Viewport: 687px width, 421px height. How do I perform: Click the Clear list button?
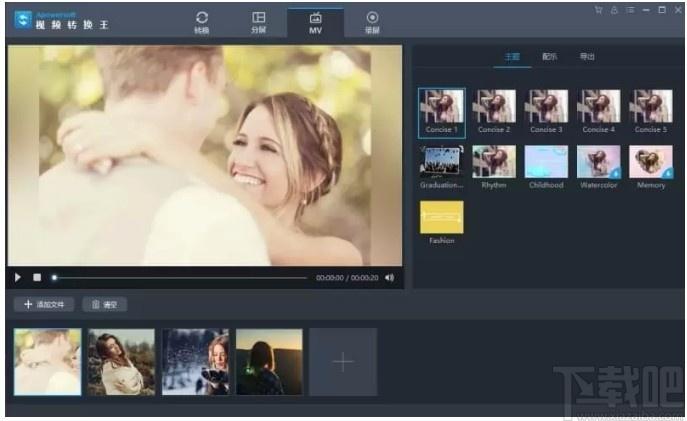[x=105, y=304]
